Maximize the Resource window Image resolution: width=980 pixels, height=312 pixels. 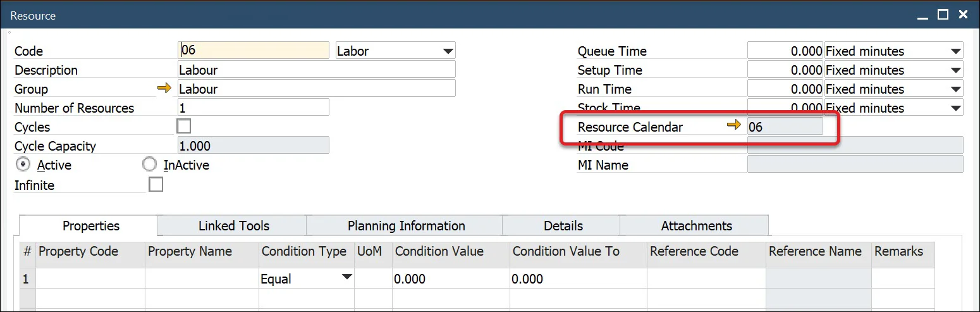point(943,15)
